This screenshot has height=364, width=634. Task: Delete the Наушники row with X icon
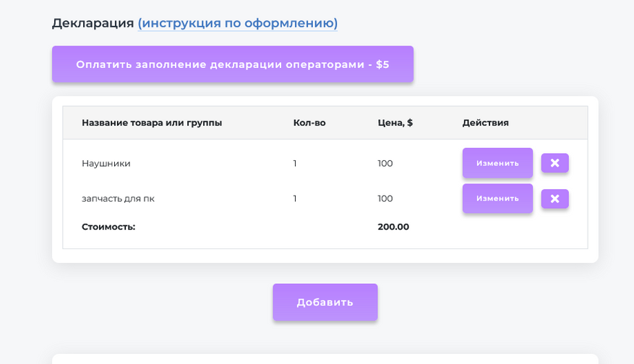coord(554,163)
